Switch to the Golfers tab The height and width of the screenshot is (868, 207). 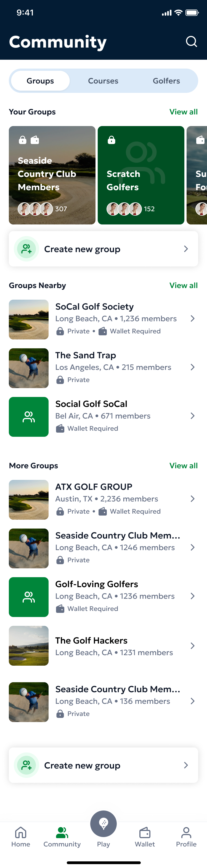point(166,81)
